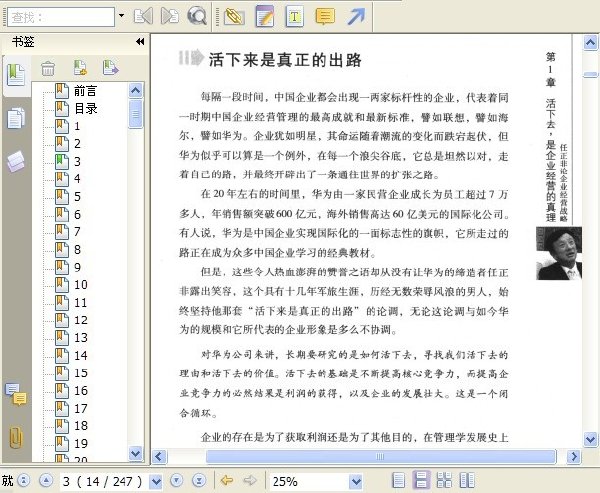The width and height of the screenshot is (600, 493).
Task: Open bookmark 14
Action: (x=72, y=356)
